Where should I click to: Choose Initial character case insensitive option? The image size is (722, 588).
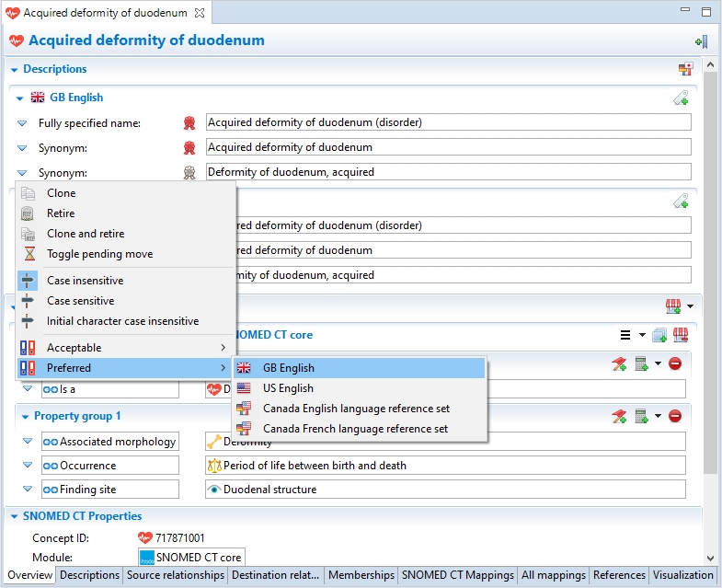pyautogui.click(x=122, y=321)
